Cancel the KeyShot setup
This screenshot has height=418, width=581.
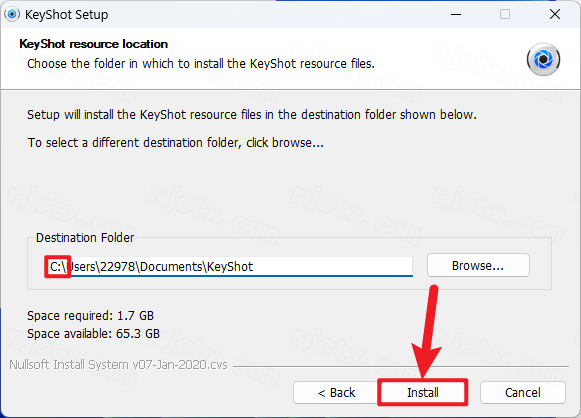(522, 392)
